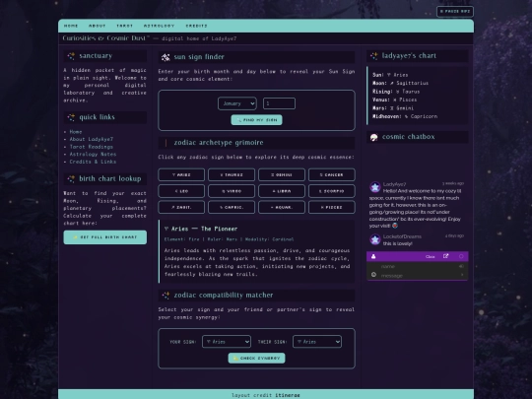The height and width of the screenshot is (399, 532).
Task: Go to the Tarot navigation tab
Action: point(124,26)
